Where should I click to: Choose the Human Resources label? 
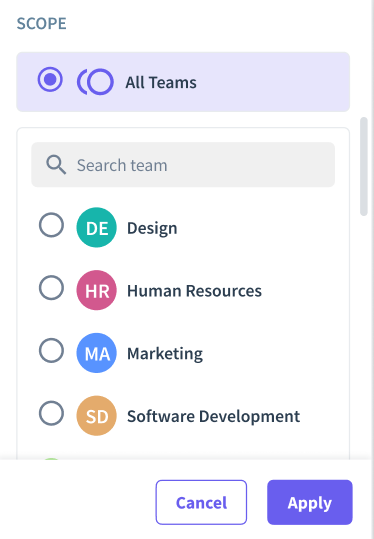195,291
